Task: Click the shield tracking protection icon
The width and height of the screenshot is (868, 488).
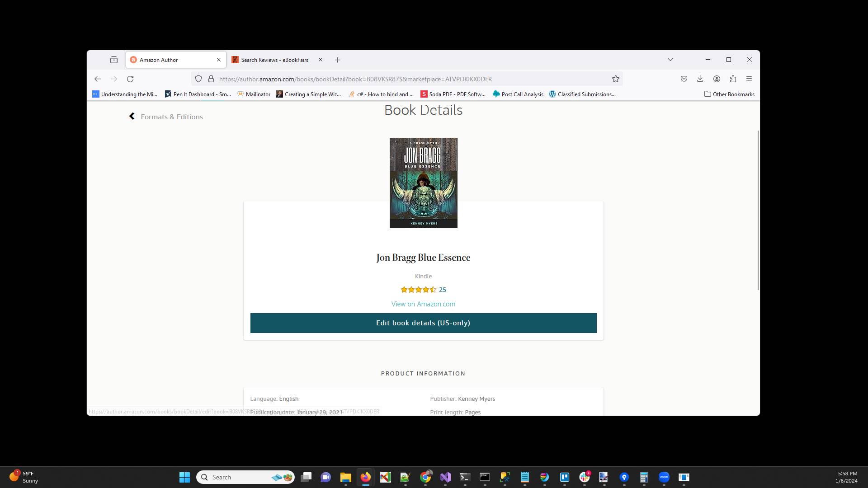Action: pyautogui.click(x=198, y=79)
